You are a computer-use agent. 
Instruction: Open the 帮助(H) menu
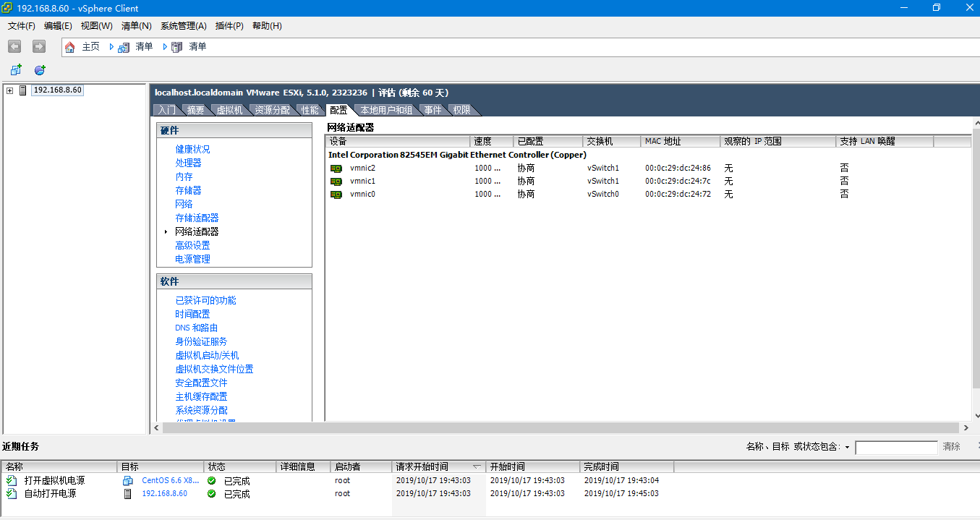267,26
